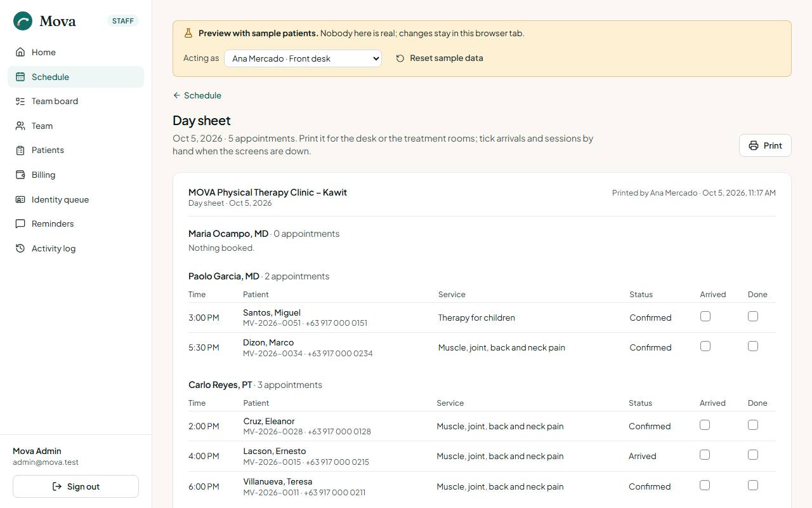Click Reset sample data
The width and height of the screenshot is (812, 508).
tap(440, 58)
